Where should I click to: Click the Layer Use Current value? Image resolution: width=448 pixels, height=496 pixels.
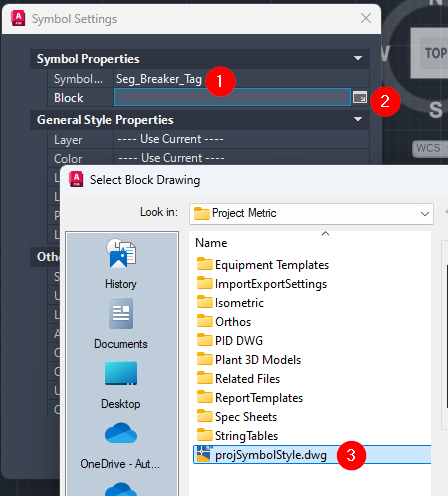click(170, 139)
